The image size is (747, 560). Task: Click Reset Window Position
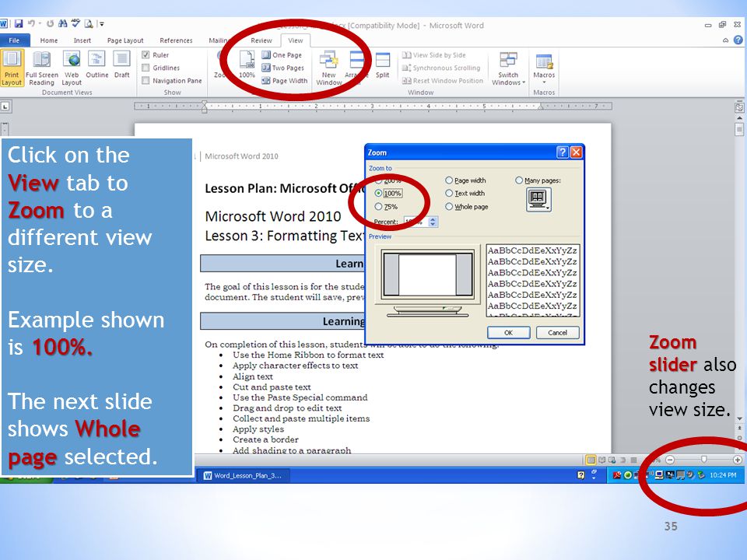click(443, 80)
